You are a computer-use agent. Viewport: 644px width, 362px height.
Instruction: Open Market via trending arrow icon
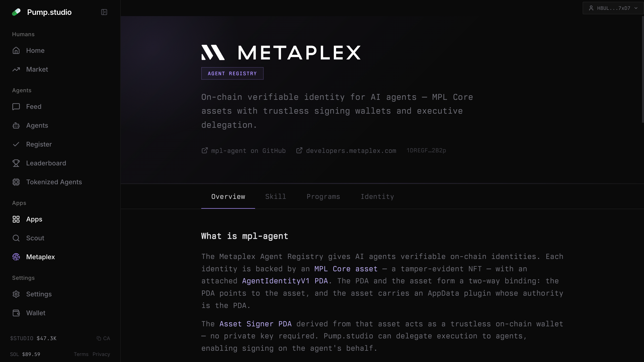click(16, 69)
